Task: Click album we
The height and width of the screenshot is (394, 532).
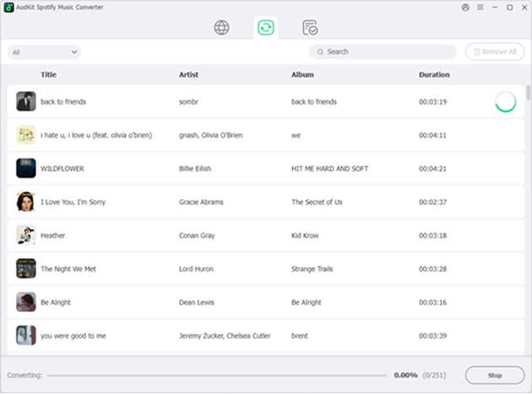Action: coord(296,135)
